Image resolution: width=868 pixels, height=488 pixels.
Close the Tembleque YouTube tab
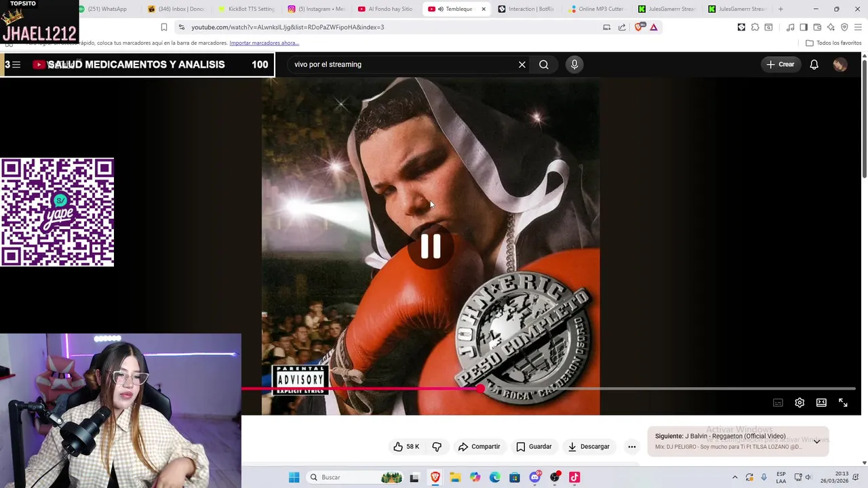click(484, 9)
